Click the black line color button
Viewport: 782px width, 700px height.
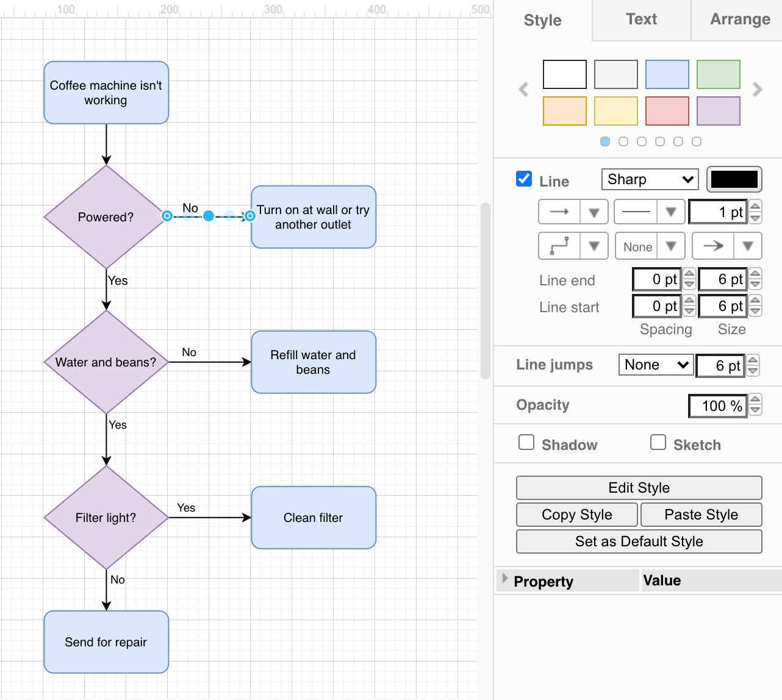click(x=734, y=179)
